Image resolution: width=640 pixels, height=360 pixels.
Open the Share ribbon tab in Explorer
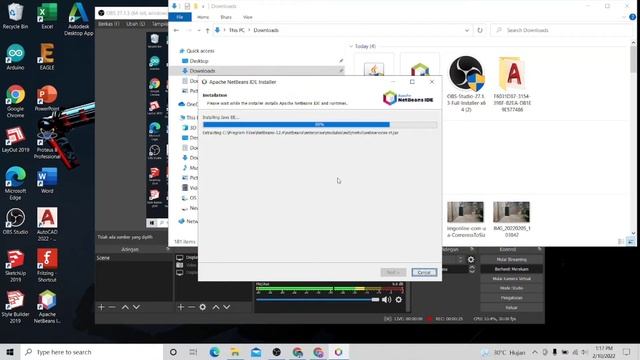(226, 17)
